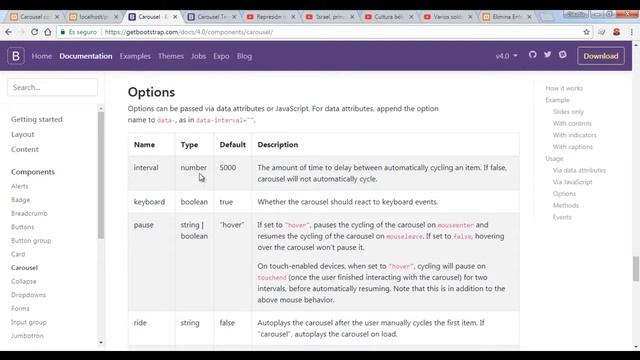The image size is (640, 360).
Task: Switch to the Elimina Err tab
Action: 507,17
